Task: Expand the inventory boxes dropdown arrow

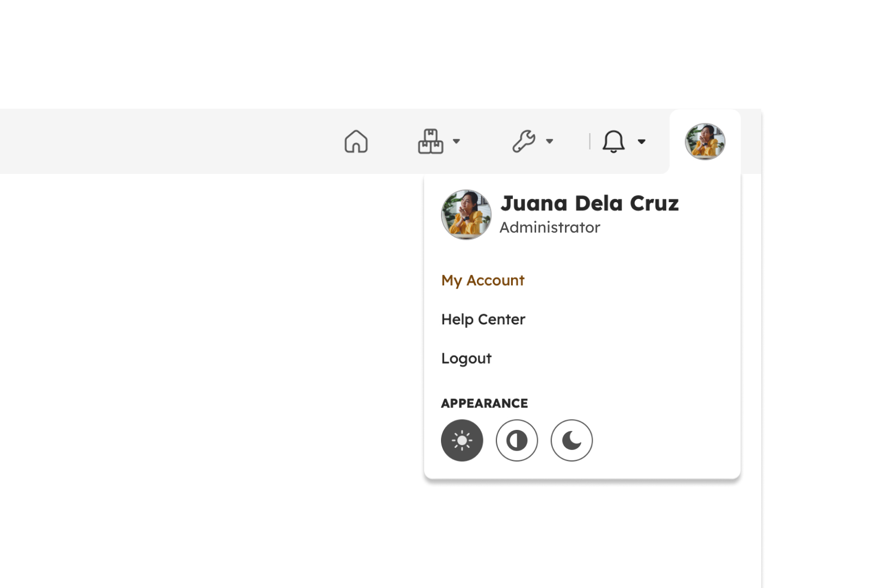Action: click(456, 141)
